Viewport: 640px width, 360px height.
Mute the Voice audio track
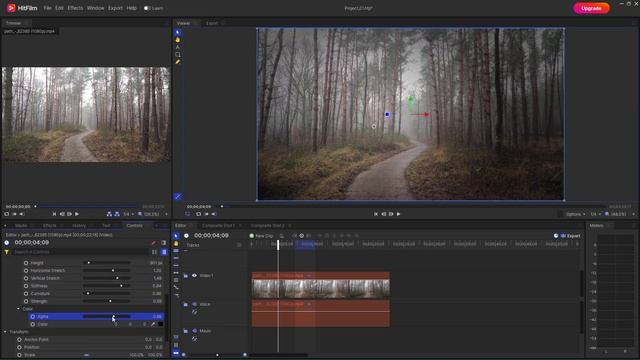(194, 304)
